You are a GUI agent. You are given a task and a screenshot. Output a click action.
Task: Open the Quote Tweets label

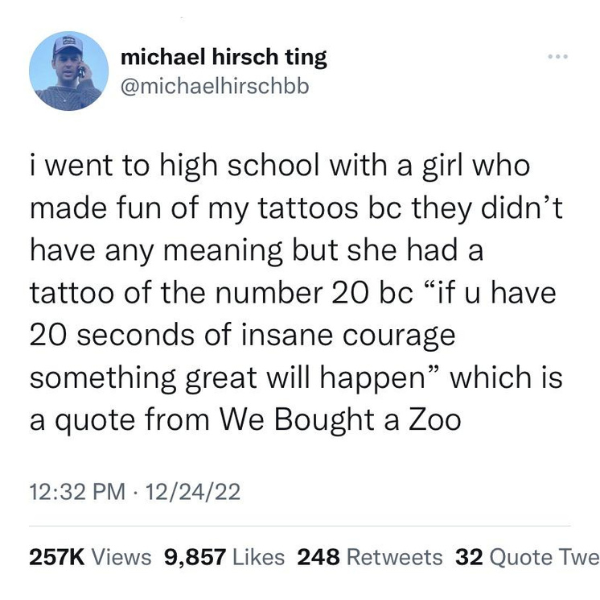545,557
